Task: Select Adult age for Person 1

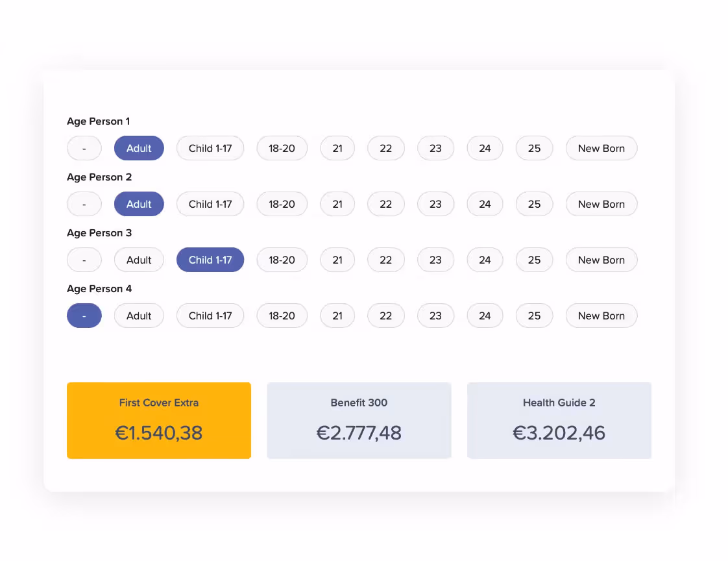Action: 139,148
